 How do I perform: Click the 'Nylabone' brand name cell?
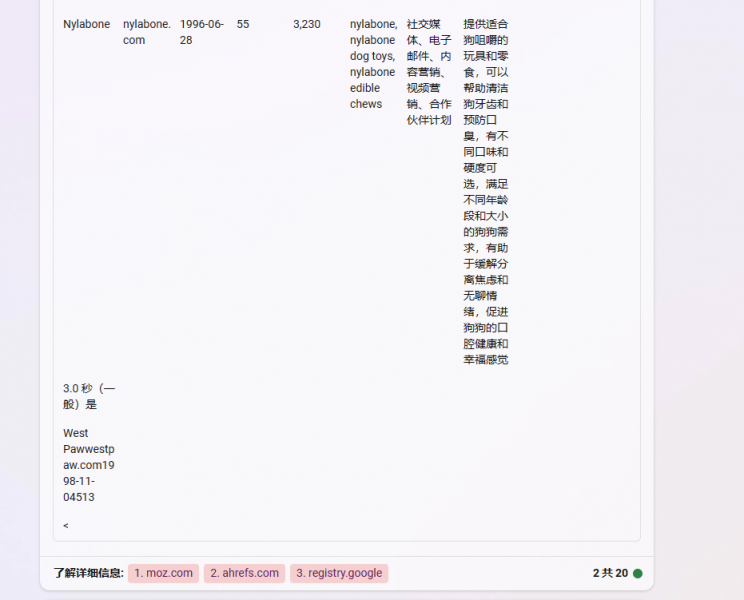pos(86,24)
